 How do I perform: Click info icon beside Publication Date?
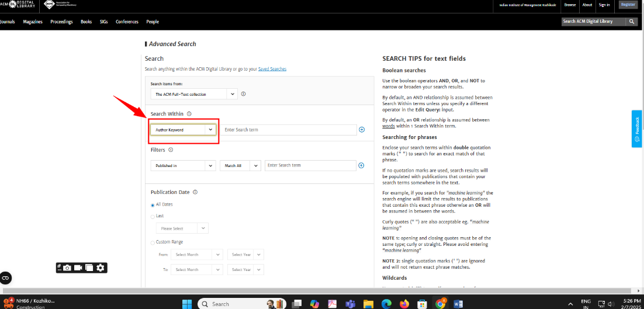coord(195,192)
